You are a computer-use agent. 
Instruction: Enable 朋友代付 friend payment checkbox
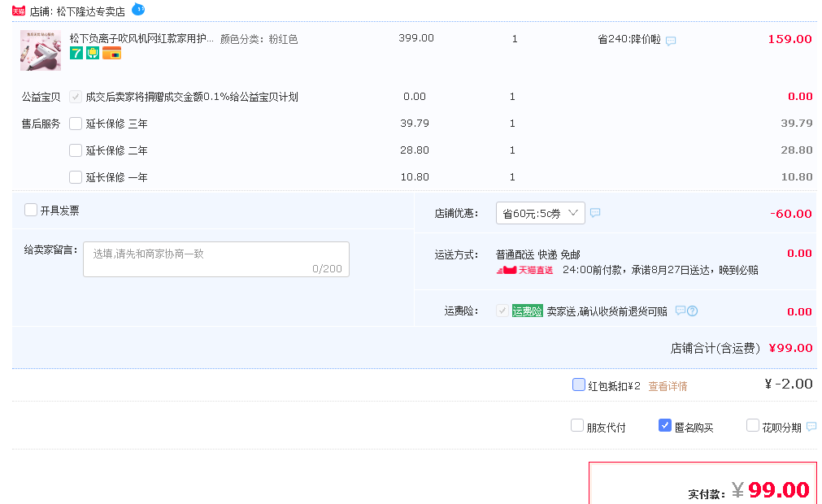tap(577, 425)
